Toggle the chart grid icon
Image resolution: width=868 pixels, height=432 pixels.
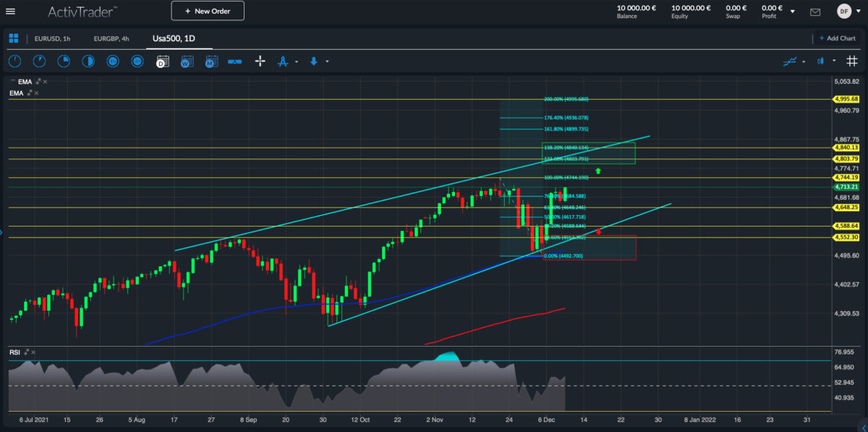coord(851,61)
